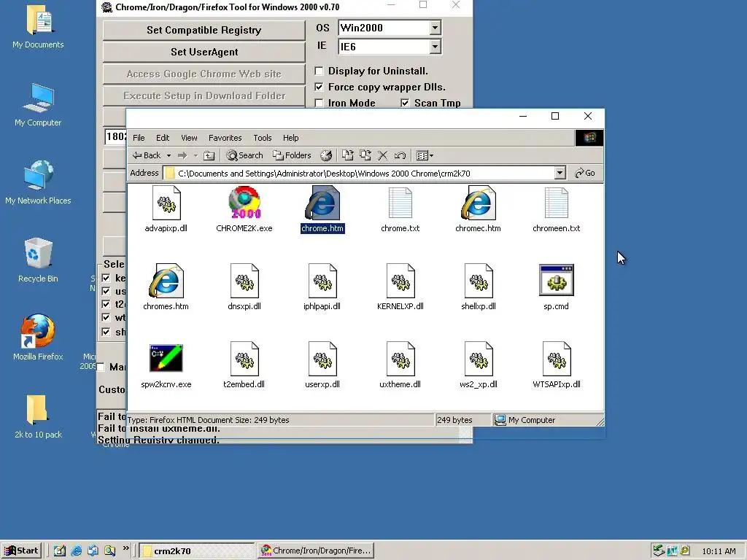Click the Go button next to Address
Screen dimensions: 747x560
tap(585, 173)
